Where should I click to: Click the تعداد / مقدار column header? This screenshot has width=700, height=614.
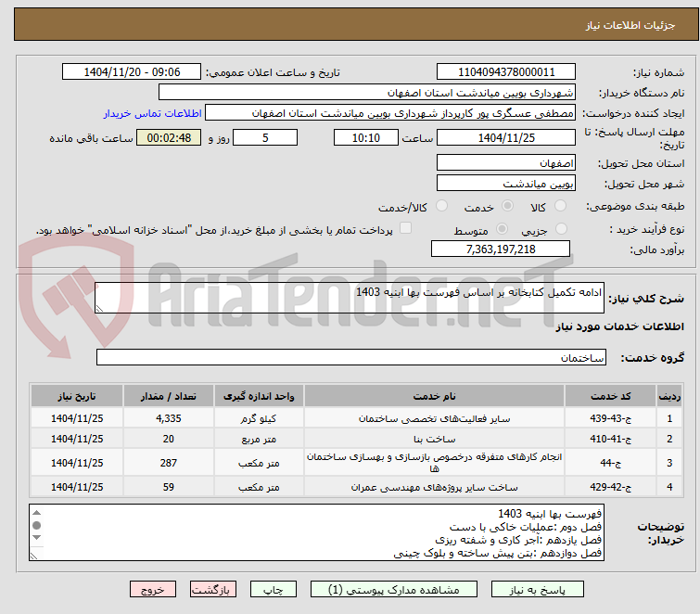(x=169, y=396)
